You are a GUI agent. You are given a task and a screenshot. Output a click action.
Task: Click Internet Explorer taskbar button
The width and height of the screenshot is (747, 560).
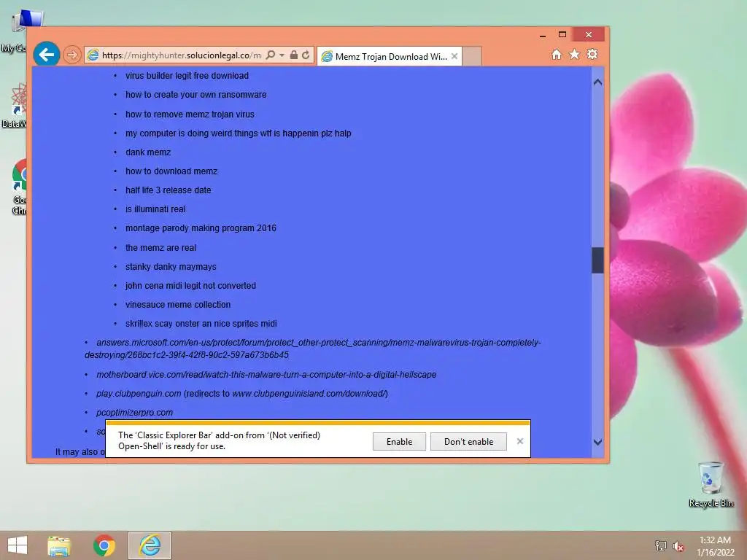point(149,545)
